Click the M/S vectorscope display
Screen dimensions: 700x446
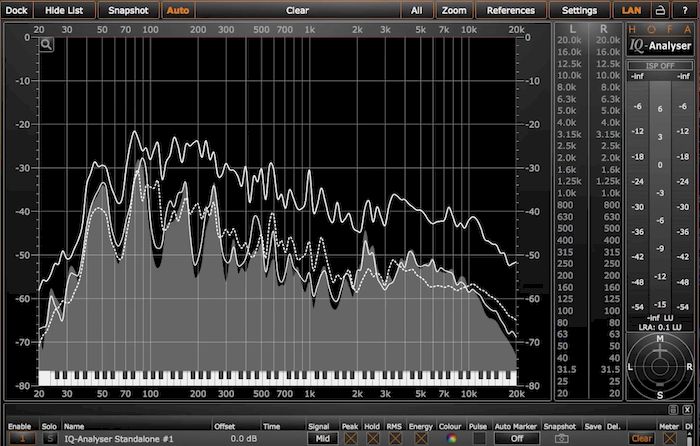click(x=660, y=367)
